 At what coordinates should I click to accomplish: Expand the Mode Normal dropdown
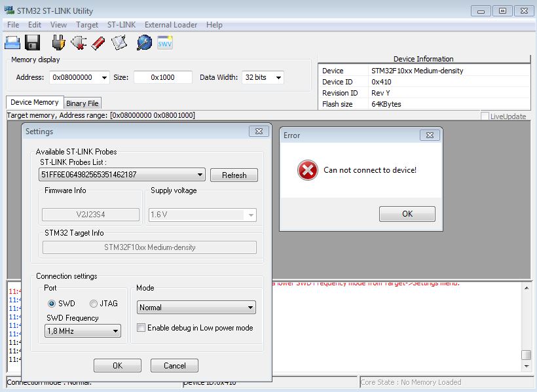point(250,308)
